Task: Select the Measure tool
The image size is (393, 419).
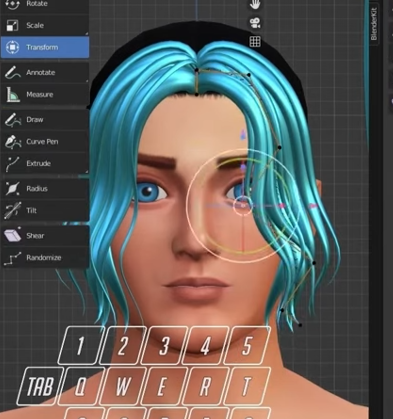Action: [45, 94]
